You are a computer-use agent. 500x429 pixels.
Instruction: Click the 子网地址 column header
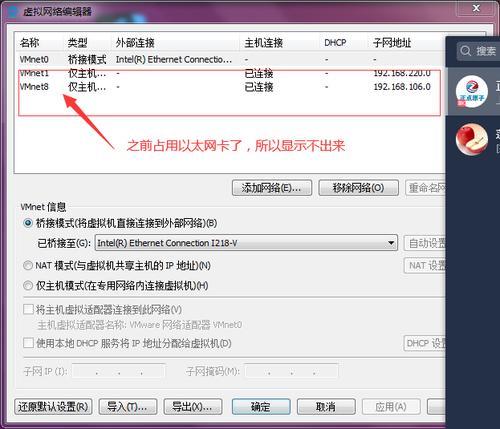tap(407, 43)
